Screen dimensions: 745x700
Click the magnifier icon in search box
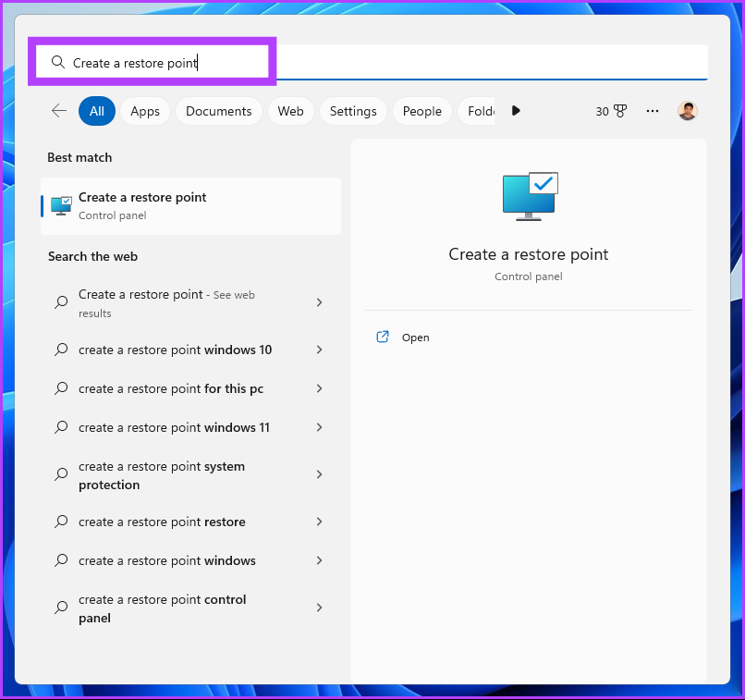[57, 63]
